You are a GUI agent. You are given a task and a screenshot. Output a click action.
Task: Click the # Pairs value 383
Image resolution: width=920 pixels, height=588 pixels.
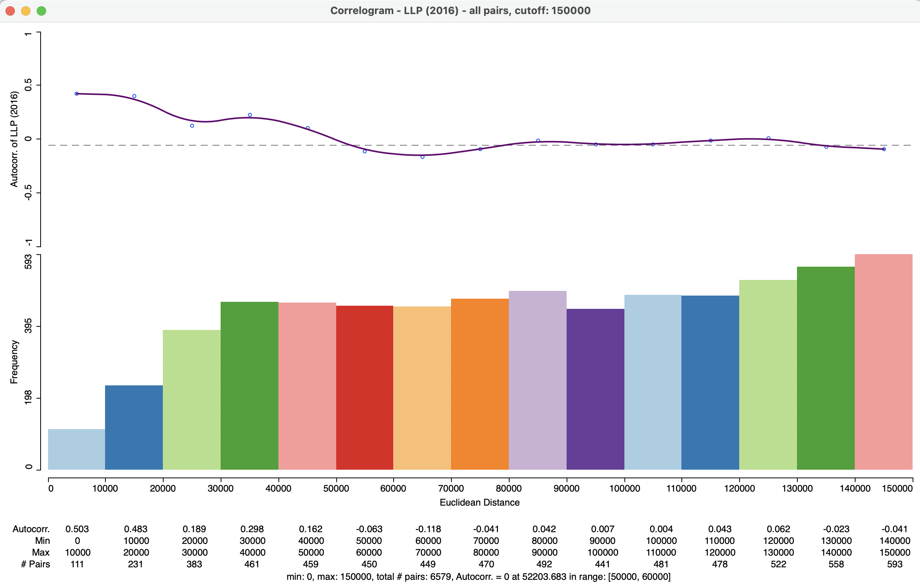(x=194, y=564)
